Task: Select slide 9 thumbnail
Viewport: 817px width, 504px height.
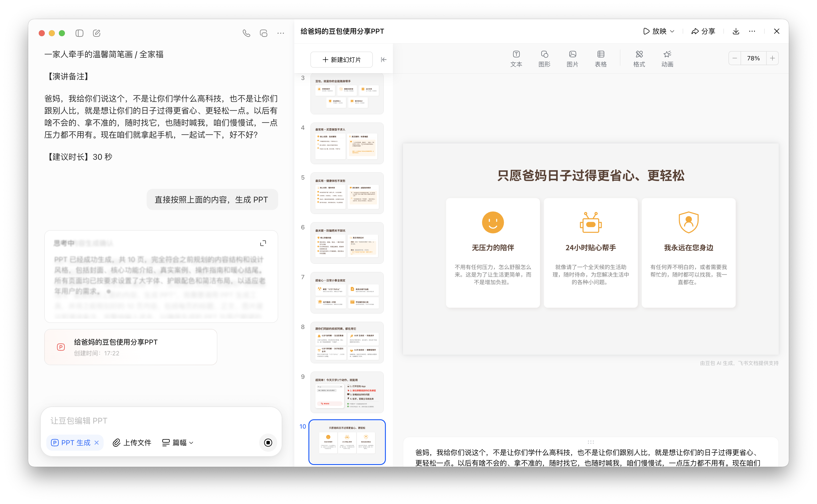Action: coord(347,392)
